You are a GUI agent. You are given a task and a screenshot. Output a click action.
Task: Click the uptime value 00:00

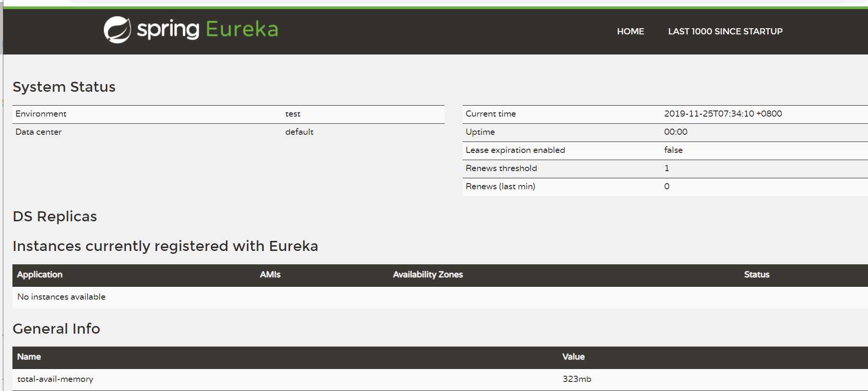click(x=676, y=132)
